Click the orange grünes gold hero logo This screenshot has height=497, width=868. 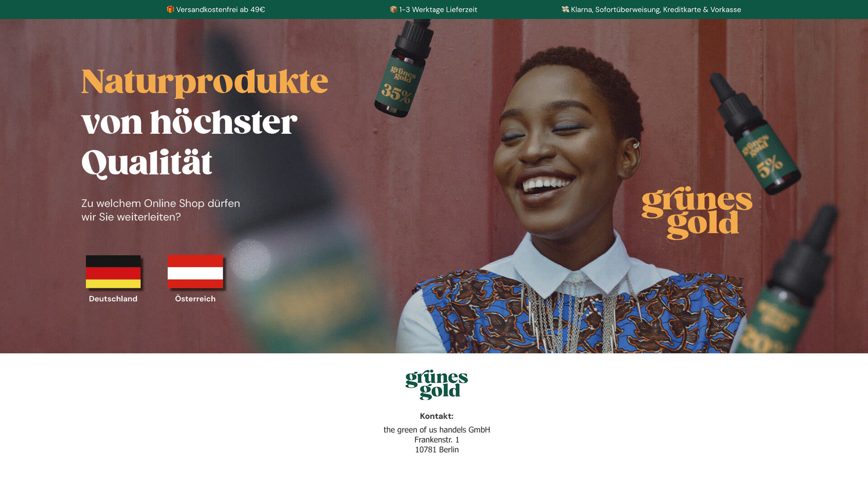point(697,213)
